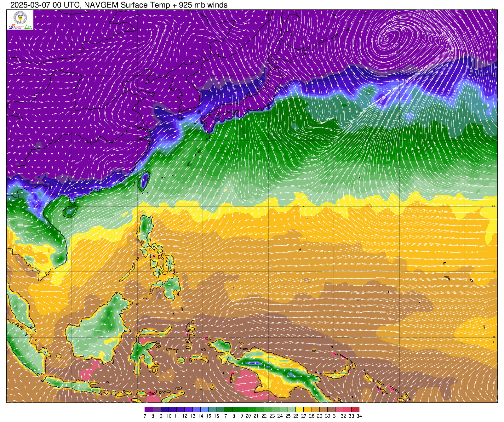
Task: Select the tan-brown swatch between 29 and 30
Action: pyautogui.click(x=323, y=410)
